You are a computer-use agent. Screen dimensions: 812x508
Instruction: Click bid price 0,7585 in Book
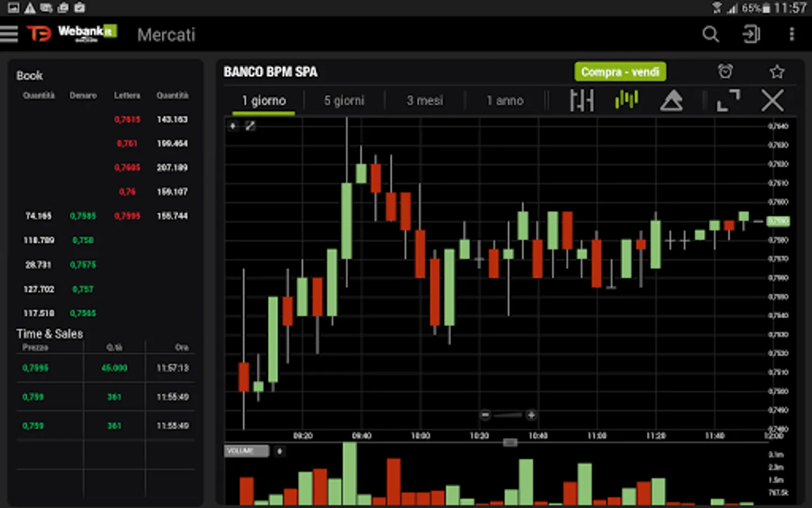(83, 216)
